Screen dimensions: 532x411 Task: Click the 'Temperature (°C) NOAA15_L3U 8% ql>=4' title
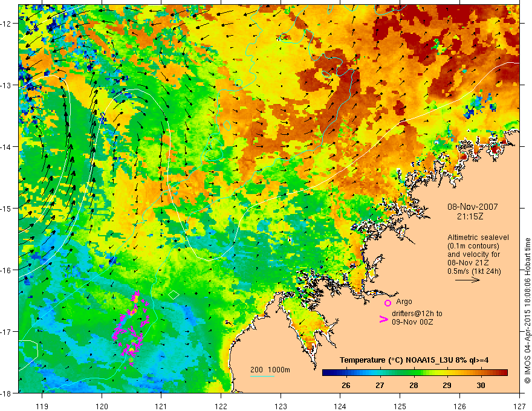(x=414, y=360)
